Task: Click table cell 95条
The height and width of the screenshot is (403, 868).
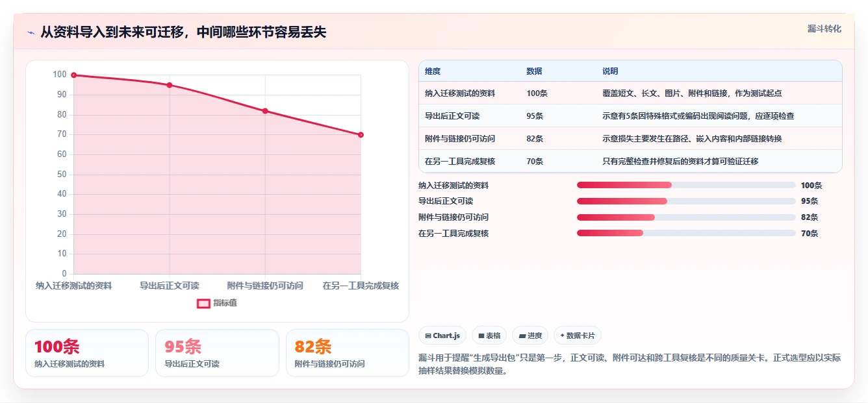Action: (x=535, y=116)
